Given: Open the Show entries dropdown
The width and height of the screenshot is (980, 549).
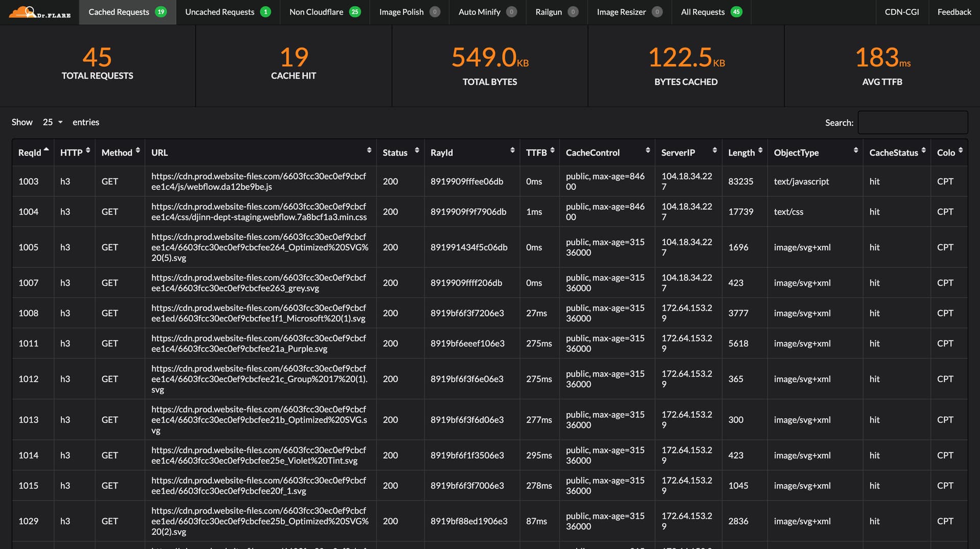Looking at the screenshot, I should tap(52, 122).
